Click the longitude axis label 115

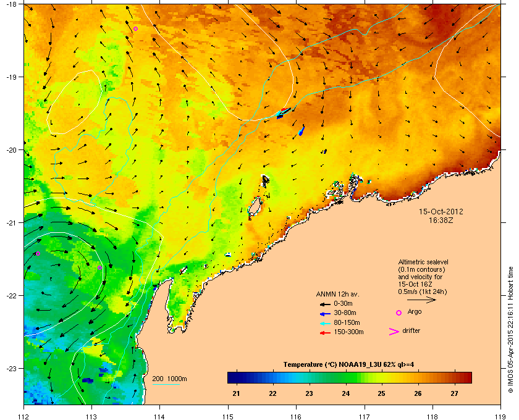tap(228, 416)
